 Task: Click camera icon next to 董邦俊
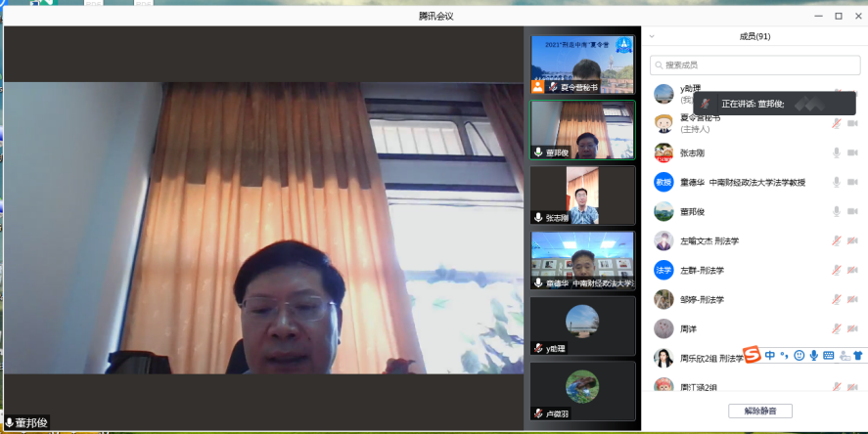(x=852, y=211)
